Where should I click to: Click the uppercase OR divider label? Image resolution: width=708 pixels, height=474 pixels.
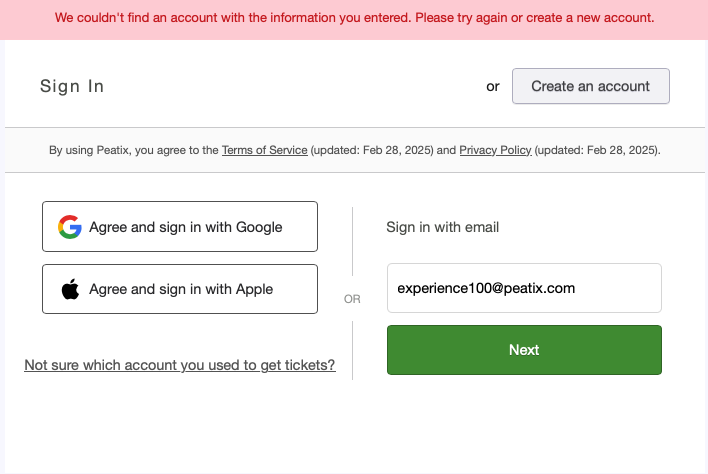(x=352, y=298)
